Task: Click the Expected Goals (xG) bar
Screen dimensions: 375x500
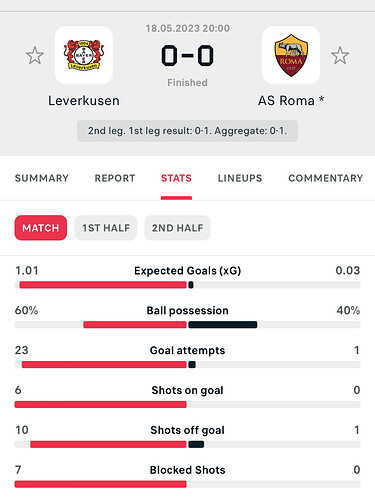Action: tap(187, 285)
